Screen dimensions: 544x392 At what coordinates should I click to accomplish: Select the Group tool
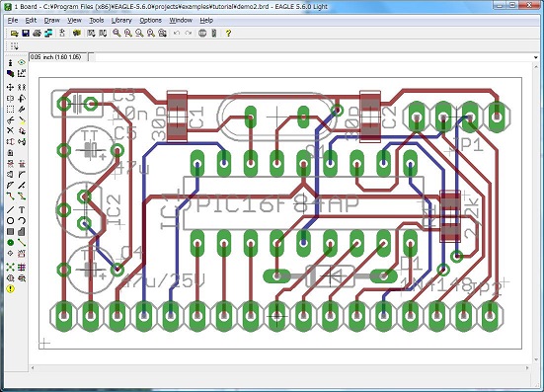11,110
